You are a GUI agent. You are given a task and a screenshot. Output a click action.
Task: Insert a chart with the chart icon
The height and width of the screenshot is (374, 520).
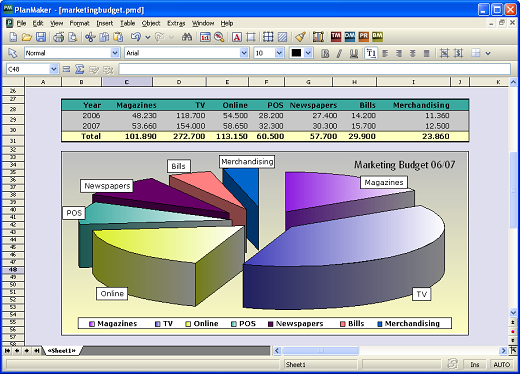coord(318,37)
